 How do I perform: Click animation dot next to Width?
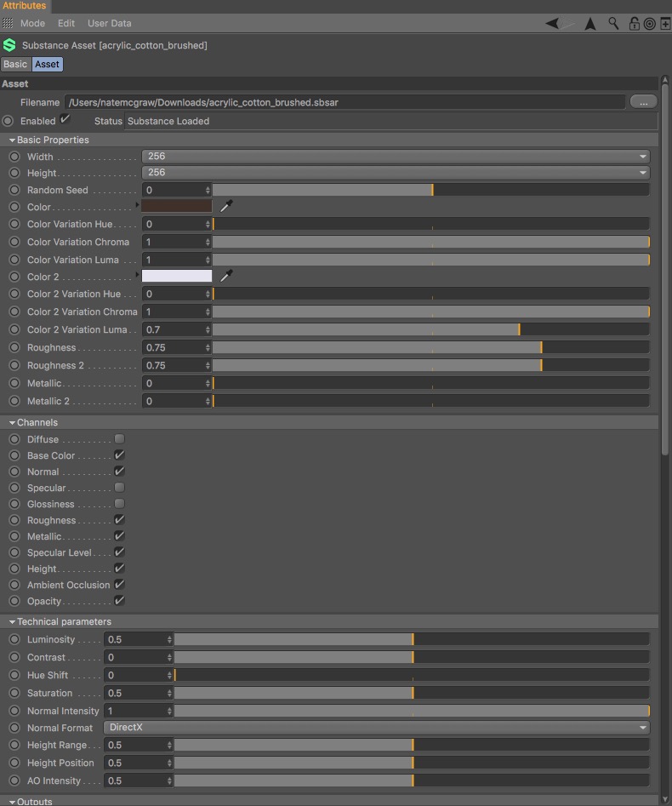click(14, 157)
